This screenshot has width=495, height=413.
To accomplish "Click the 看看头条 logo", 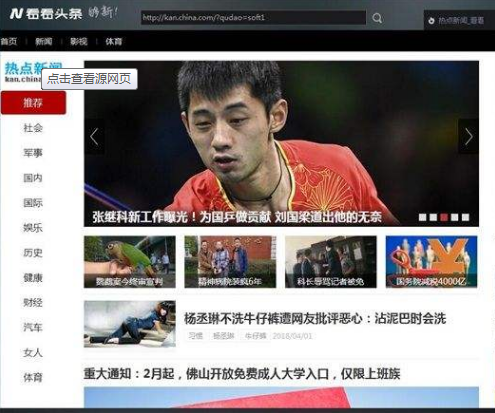I will 46,14.
